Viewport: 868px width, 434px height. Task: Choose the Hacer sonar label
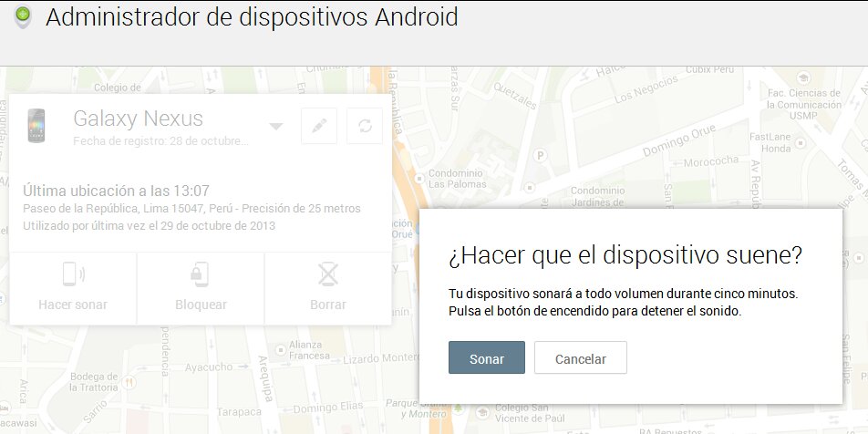pos(73,305)
